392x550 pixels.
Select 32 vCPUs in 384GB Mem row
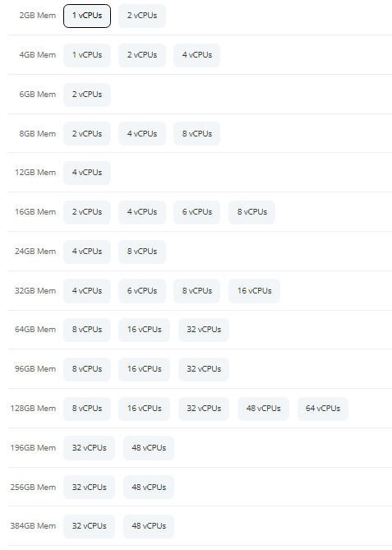pos(89,526)
